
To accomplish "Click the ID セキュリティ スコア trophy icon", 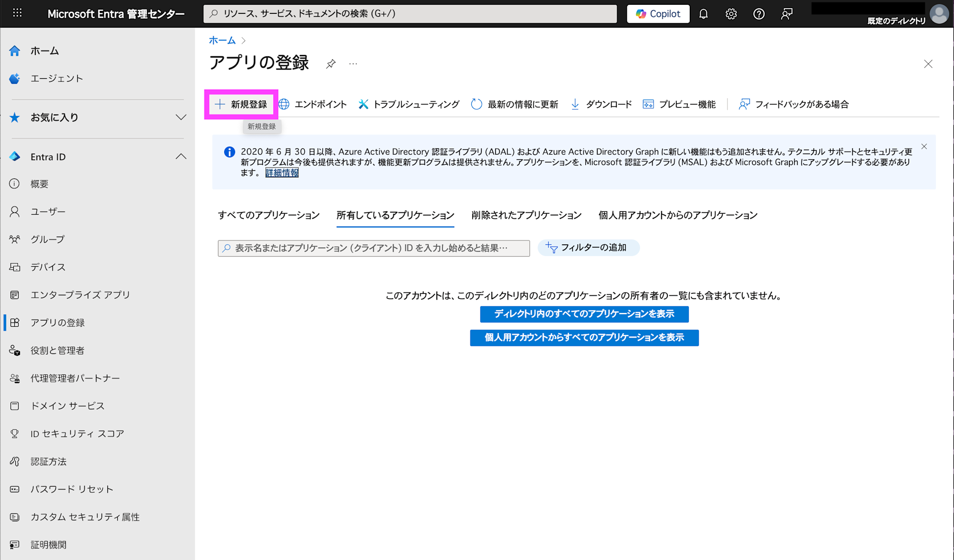I will coord(15,434).
